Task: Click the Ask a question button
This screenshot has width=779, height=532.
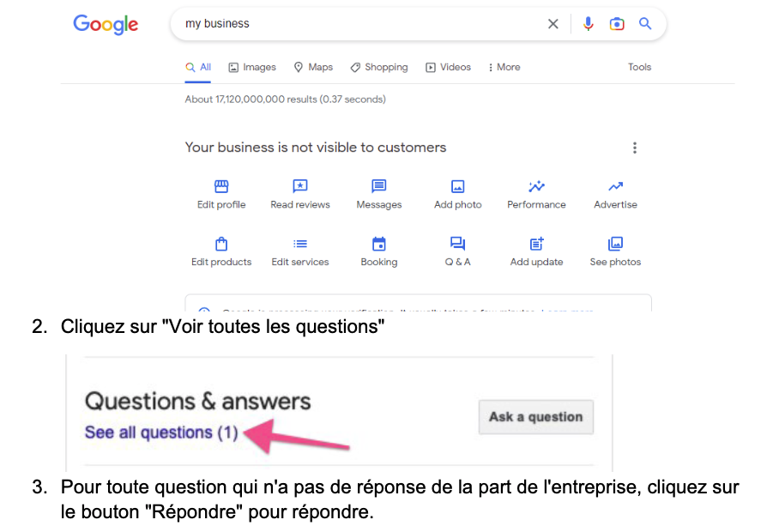Action: pos(535,417)
